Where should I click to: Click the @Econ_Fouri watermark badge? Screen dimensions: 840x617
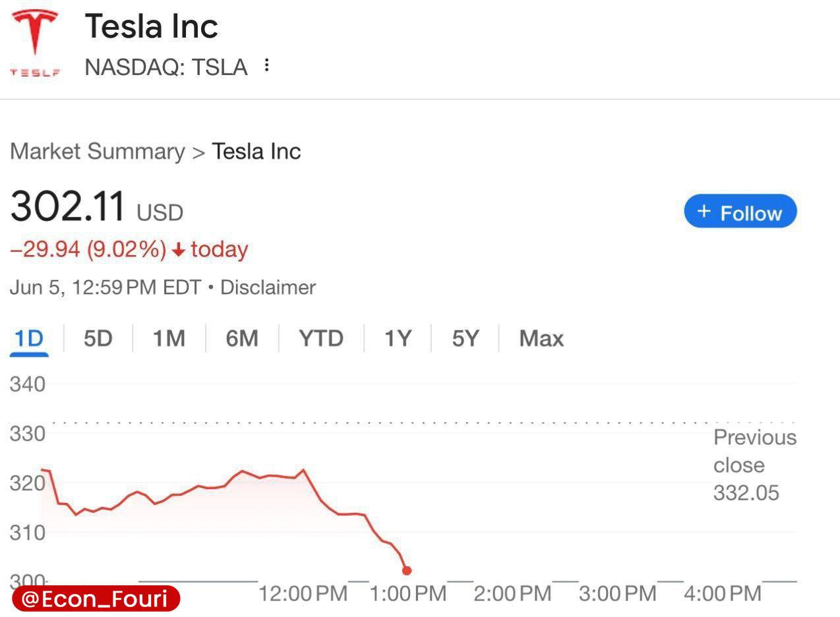coord(96,599)
